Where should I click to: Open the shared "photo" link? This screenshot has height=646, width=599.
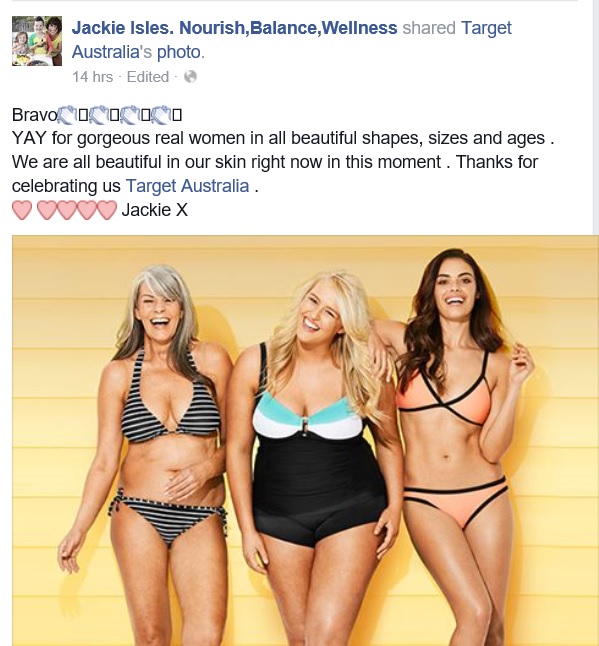(x=179, y=52)
